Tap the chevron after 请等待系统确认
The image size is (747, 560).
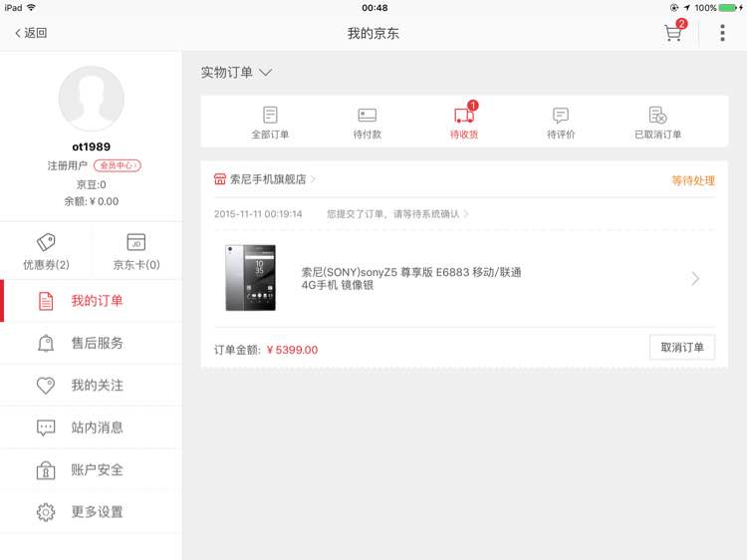tap(466, 214)
